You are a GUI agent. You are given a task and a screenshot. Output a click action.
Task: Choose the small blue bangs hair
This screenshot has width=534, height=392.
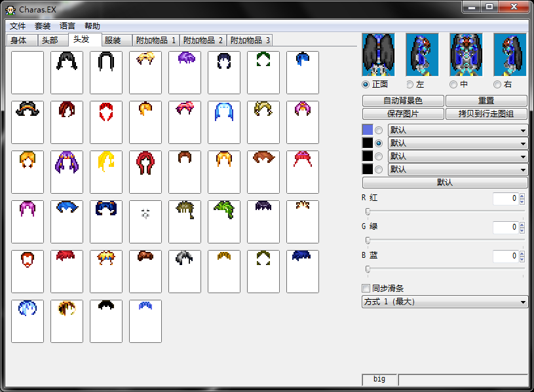pos(145,321)
